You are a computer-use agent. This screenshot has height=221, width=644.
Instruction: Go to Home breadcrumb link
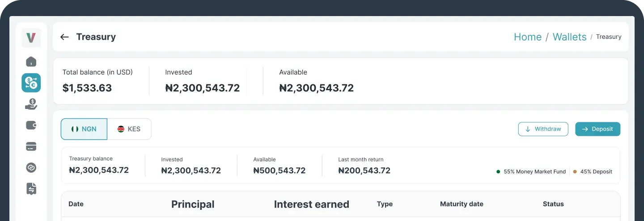(x=527, y=37)
